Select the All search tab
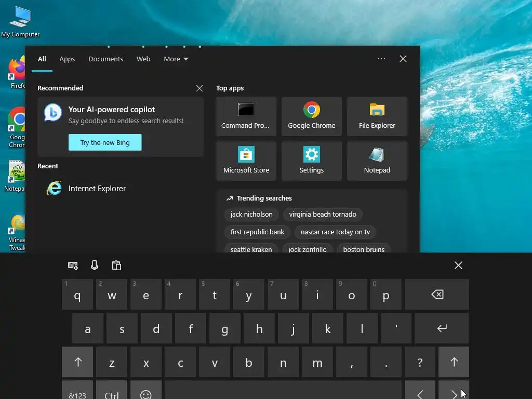 pyautogui.click(x=42, y=59)
